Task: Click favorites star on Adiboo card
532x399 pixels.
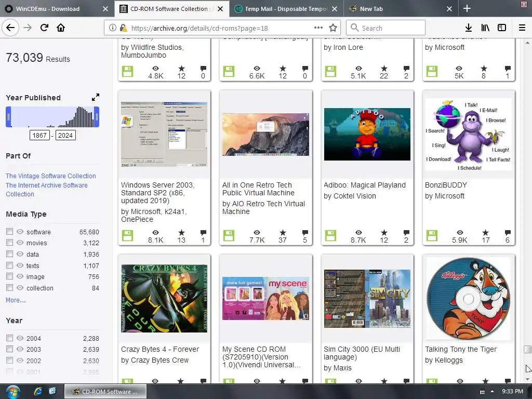Action: tap(384, 233)
